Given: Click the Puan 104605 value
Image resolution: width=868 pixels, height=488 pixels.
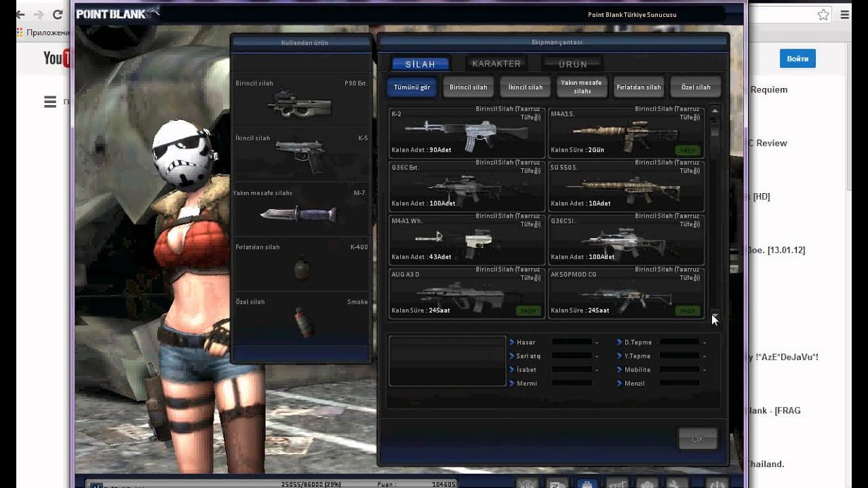Looking at the screenshot, I should [x=443, y=485].
